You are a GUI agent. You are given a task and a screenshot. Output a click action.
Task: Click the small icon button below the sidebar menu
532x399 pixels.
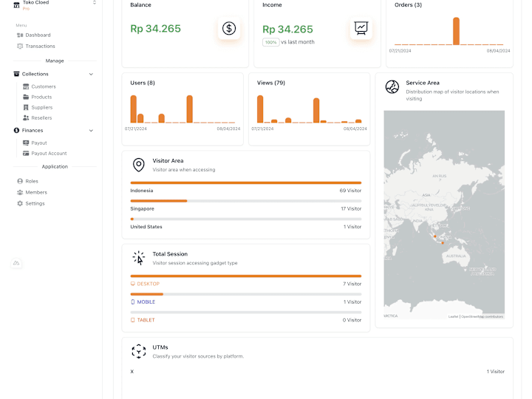click(16, 263)
